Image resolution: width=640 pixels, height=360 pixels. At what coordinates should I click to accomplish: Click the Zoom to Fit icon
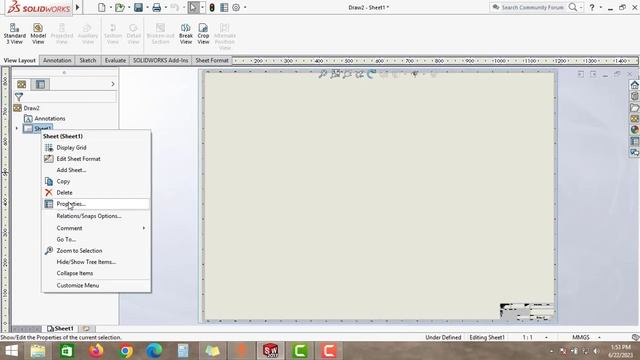pos(323,74)
